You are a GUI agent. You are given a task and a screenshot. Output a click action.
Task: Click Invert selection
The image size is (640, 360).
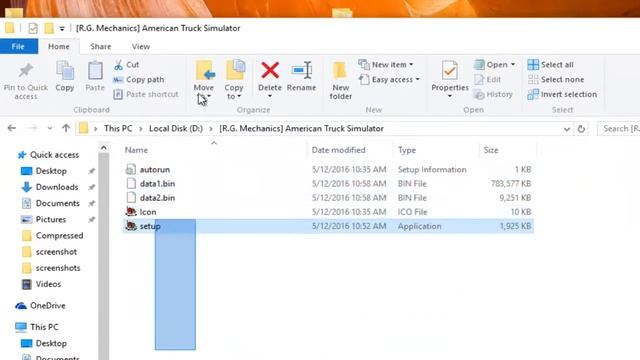(x=562, y=94)
